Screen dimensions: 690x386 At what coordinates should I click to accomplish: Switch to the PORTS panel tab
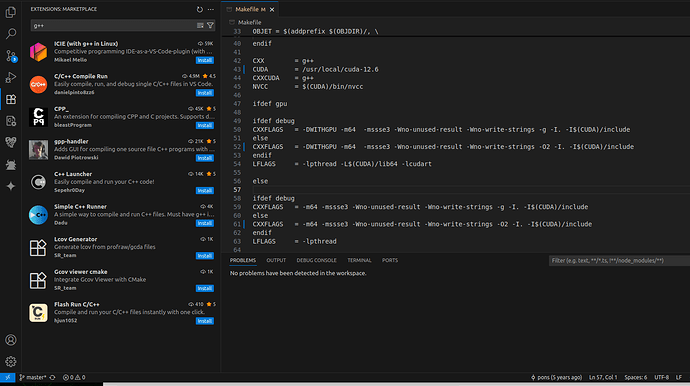click(x=390, y=260)
